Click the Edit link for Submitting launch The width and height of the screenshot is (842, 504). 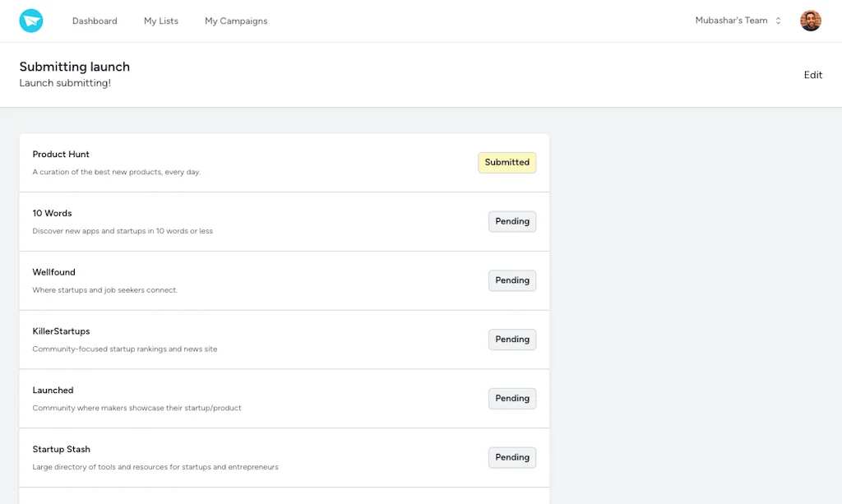coord(812,75)
